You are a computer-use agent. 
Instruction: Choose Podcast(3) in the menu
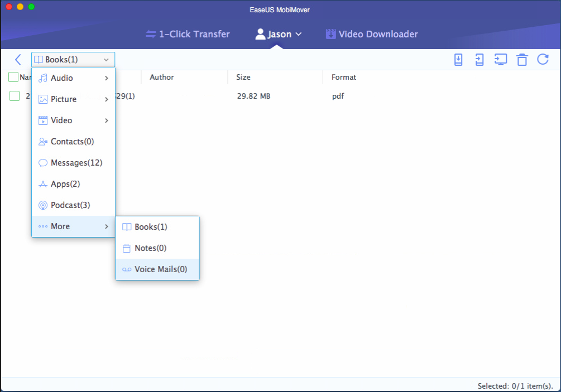73,205
